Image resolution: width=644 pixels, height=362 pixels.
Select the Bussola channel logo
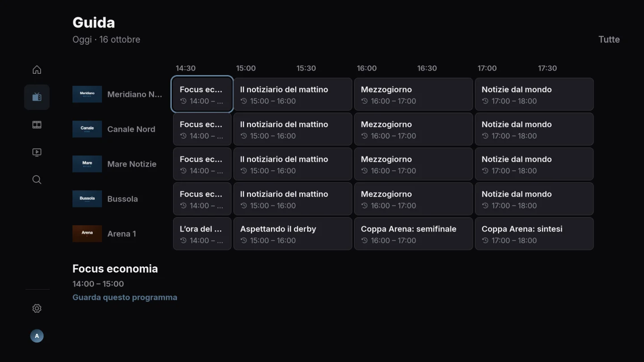[87, 199]
